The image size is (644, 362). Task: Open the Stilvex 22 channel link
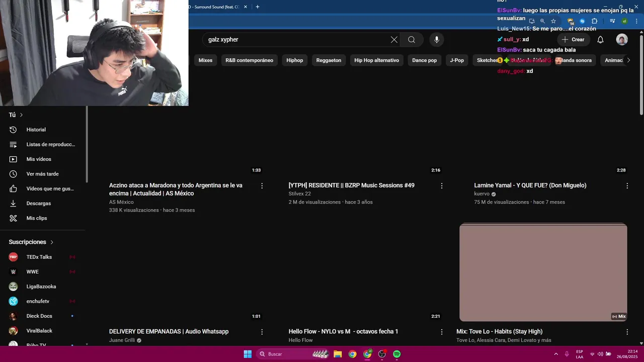click(x=300, y=194)
